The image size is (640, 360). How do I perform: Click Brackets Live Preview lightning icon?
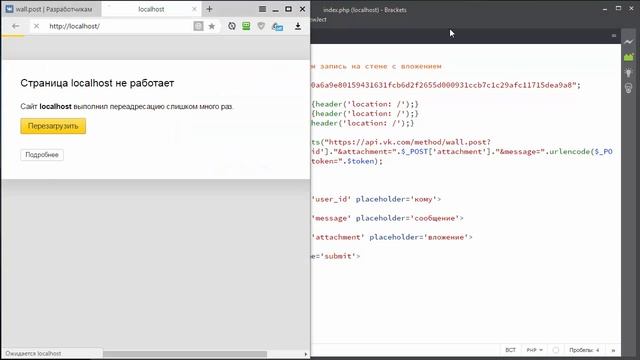[629, 42]
